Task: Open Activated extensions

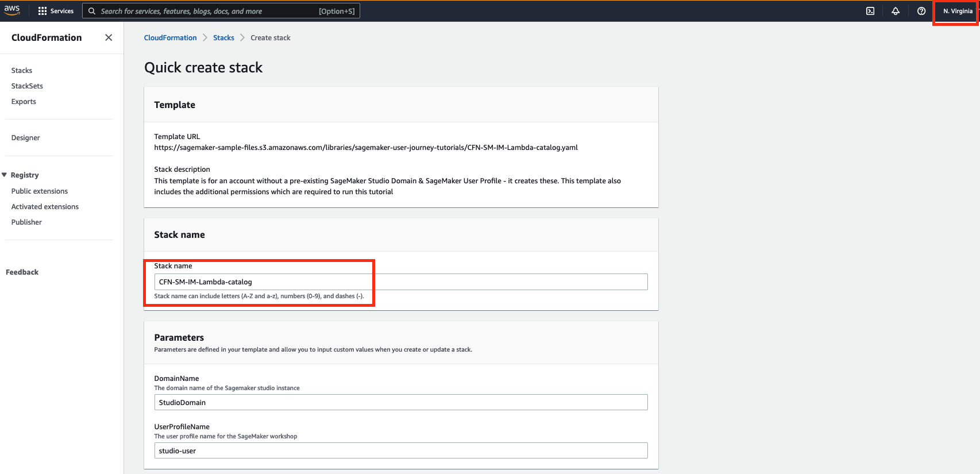Action: pyautogui.click(x=45, y=207)
